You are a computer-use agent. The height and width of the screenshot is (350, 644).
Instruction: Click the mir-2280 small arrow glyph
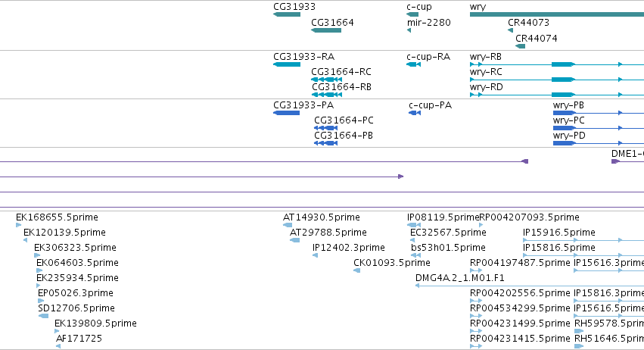[409, 30]
